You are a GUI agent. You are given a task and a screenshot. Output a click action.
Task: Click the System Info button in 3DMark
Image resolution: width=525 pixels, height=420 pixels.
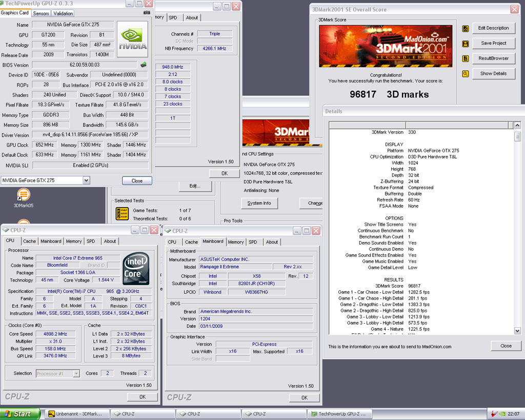click(259, 203)
